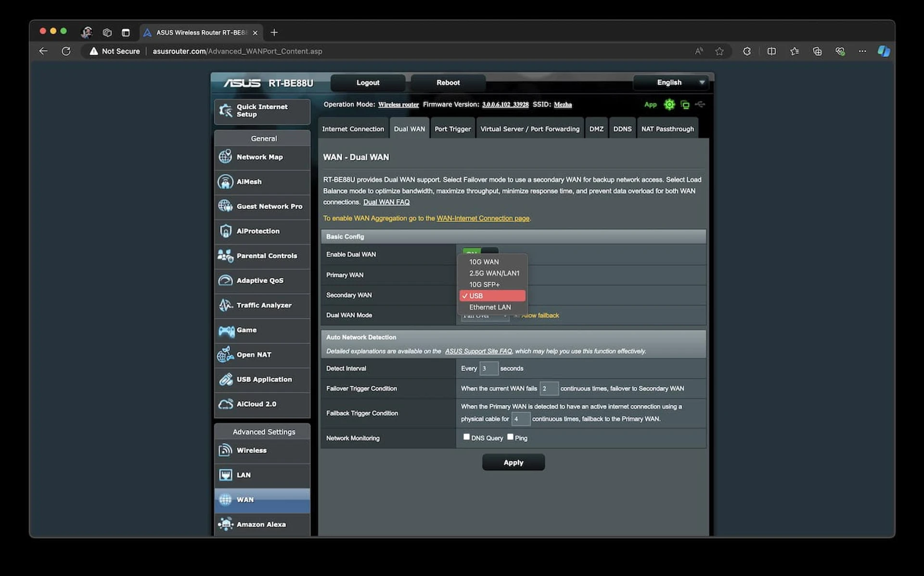Open AiMesh sidebar icon
The height and width of the screenshot is (576, 924).
coord(225,181)
